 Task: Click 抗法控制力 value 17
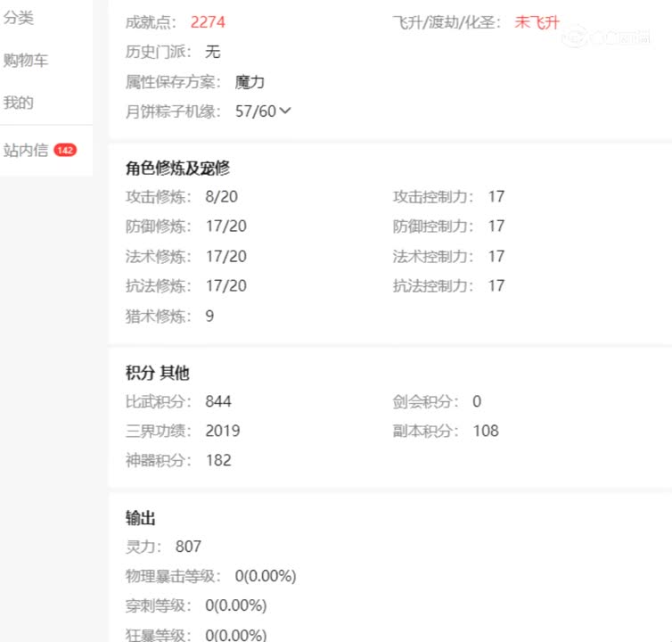(496, 285)
